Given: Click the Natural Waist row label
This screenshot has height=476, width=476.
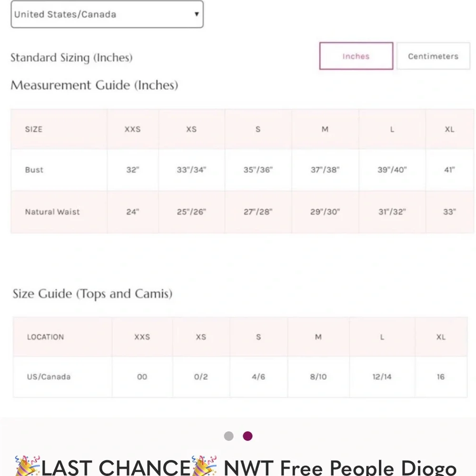Looking at the screenshot, I should coord(52,212).
